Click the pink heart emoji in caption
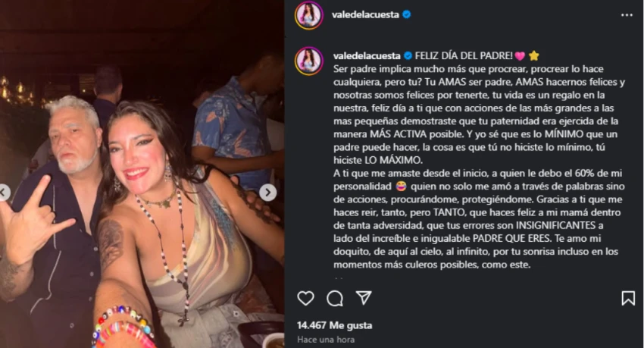This screenshot has width=644, height=348. coord(520,56)
